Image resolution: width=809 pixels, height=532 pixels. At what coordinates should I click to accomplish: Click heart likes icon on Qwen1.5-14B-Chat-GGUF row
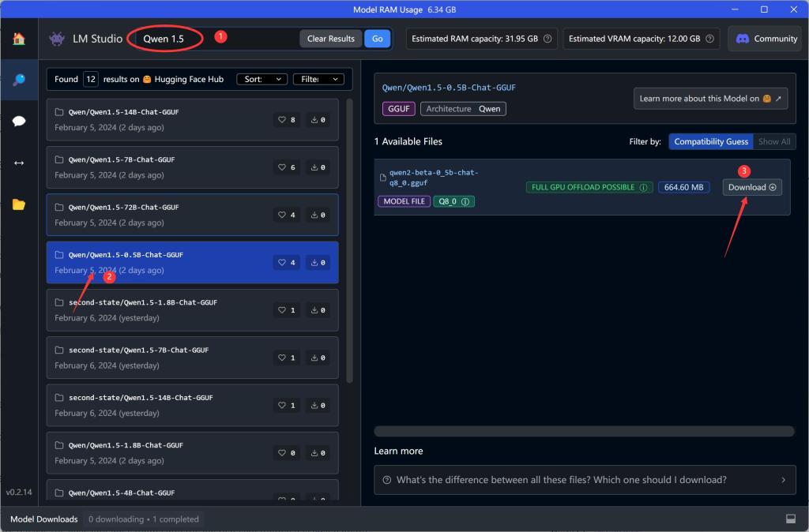point(282,120)
